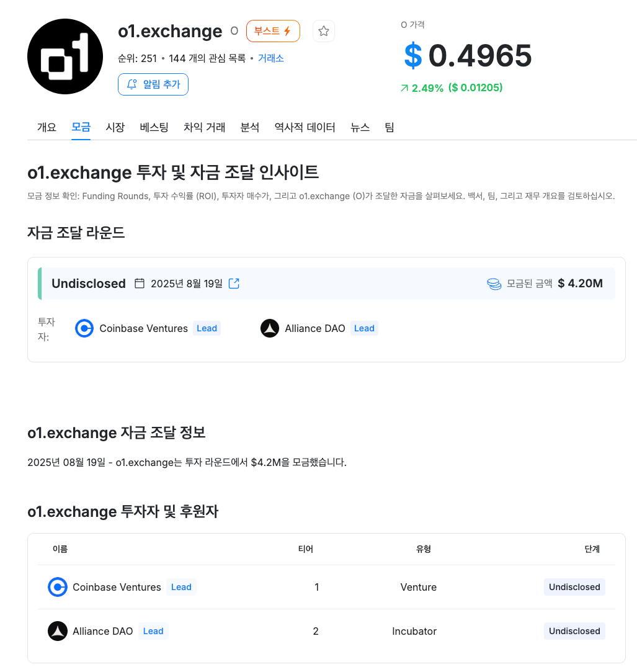Viewport: 637px width, 672px height.
Task: Open the 베스팅 tab
Action: coord(154,127)
